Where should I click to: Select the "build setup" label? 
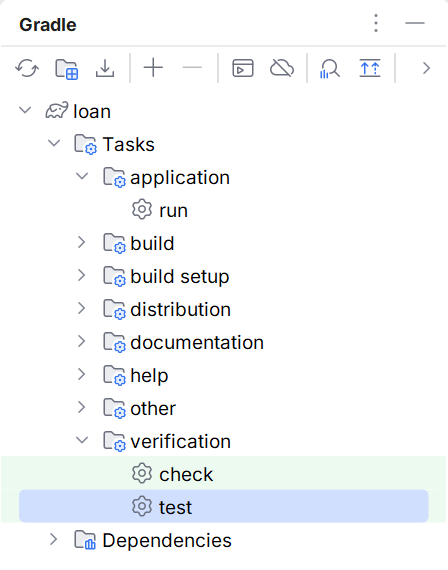coord(180,277)
